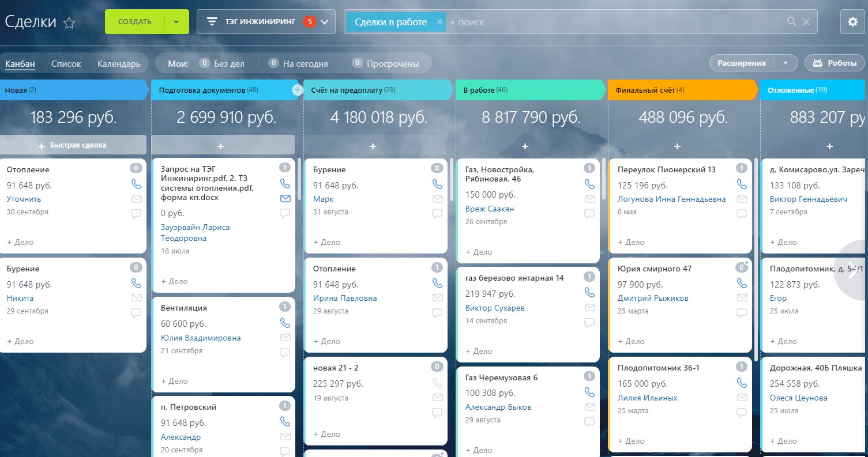
Task: Open contact link Лилия Ильиных
Action: (648, 398)
